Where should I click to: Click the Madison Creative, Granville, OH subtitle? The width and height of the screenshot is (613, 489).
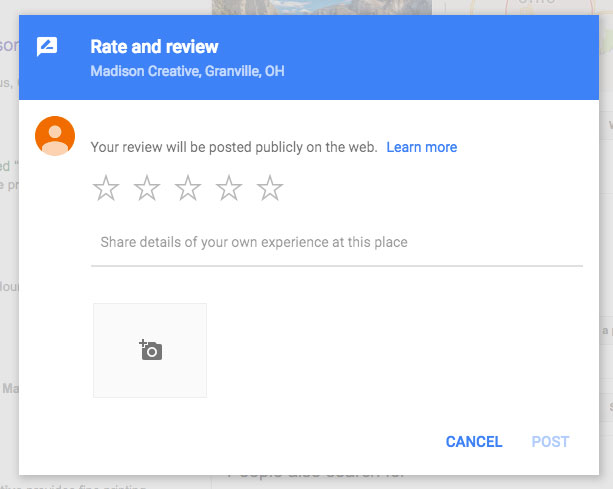coord(187,71)
